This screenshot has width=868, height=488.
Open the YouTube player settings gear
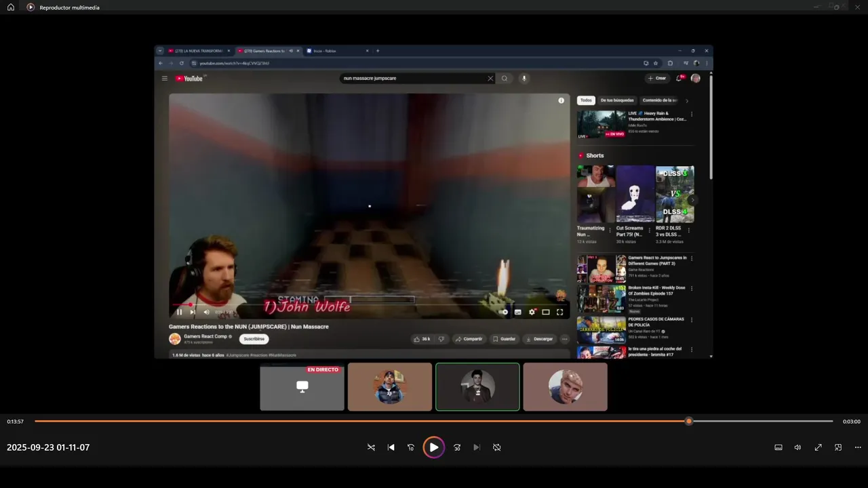point(532,312)
